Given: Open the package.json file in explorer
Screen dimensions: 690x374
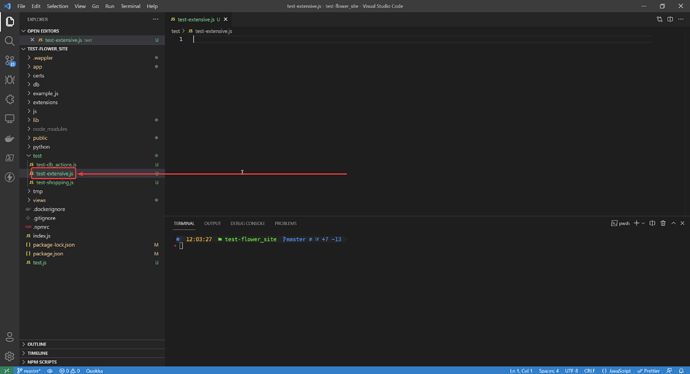Looking at the screenshot, I should point(48,254).
